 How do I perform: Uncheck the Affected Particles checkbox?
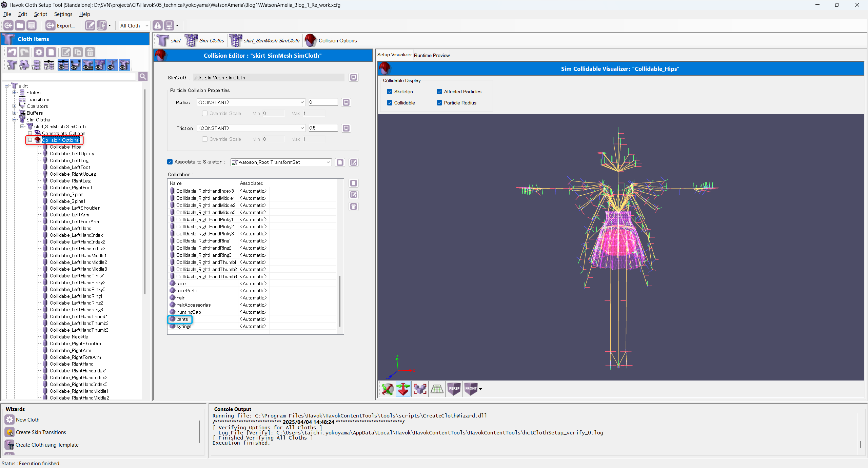click(439, 92)
